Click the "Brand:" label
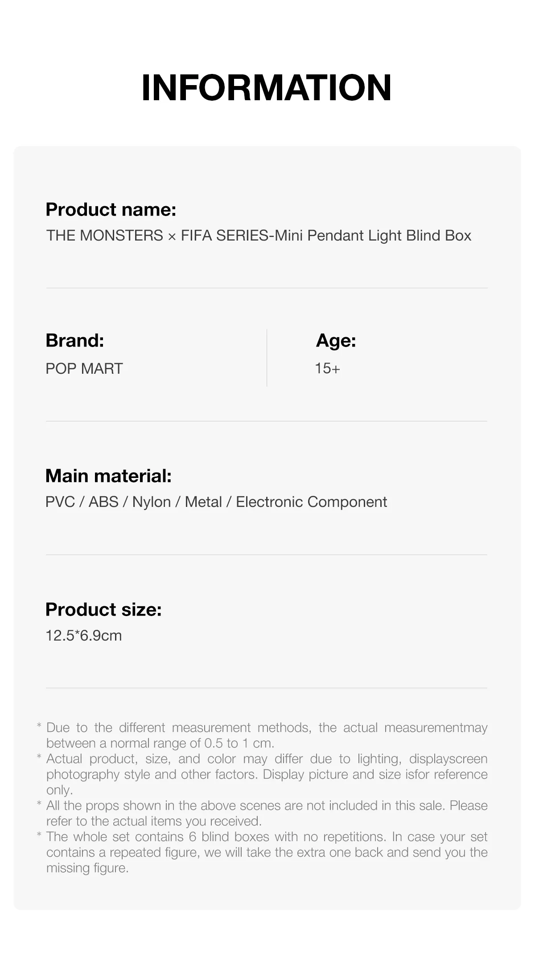 pos(75,340)
